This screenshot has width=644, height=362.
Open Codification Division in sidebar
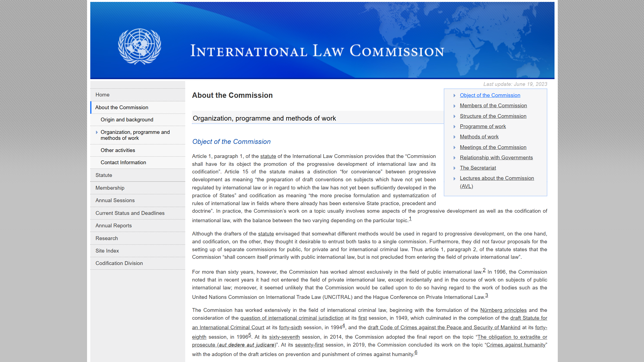click(119, 263)
